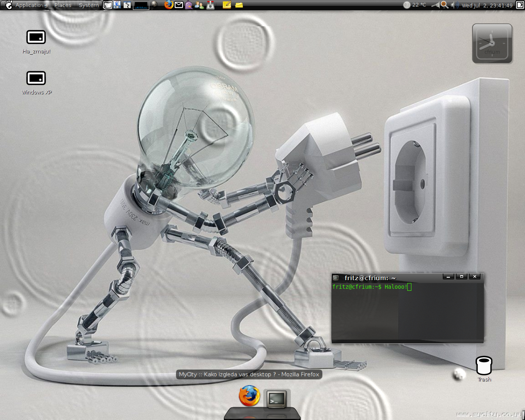Viewport: 525px width, 420px height.
Task: Click the terminal title fritz@cfrium: ~
Action: [370, 278]
